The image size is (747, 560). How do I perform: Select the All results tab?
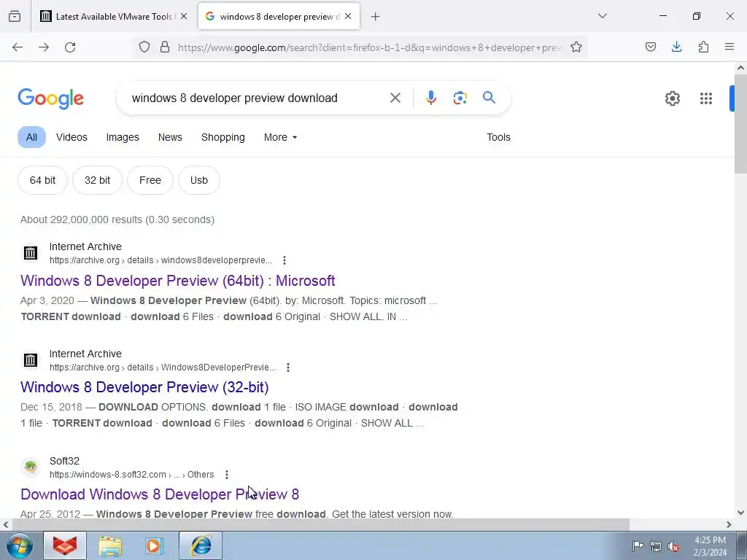31,137
